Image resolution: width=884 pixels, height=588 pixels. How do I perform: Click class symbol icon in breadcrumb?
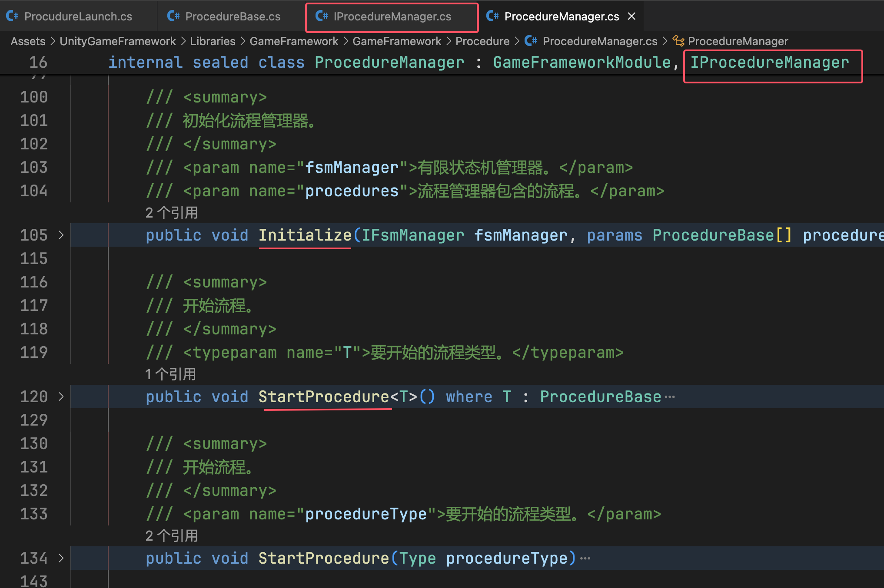coord(678,41)
